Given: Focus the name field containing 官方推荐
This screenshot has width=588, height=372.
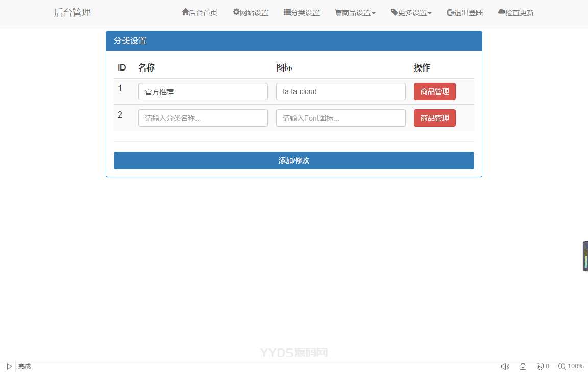Looking at the screenshot, I should 203,92.
